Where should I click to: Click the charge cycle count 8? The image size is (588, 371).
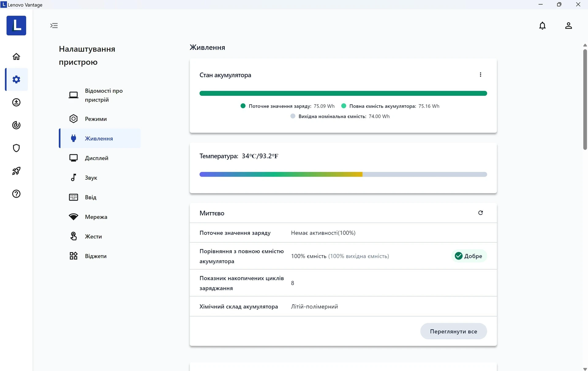292,283
